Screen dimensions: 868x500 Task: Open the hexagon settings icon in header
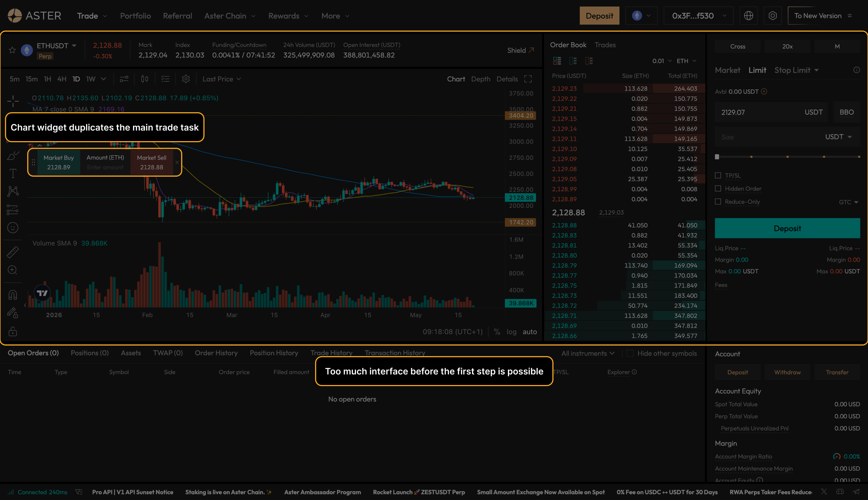[x=772, y=16]
